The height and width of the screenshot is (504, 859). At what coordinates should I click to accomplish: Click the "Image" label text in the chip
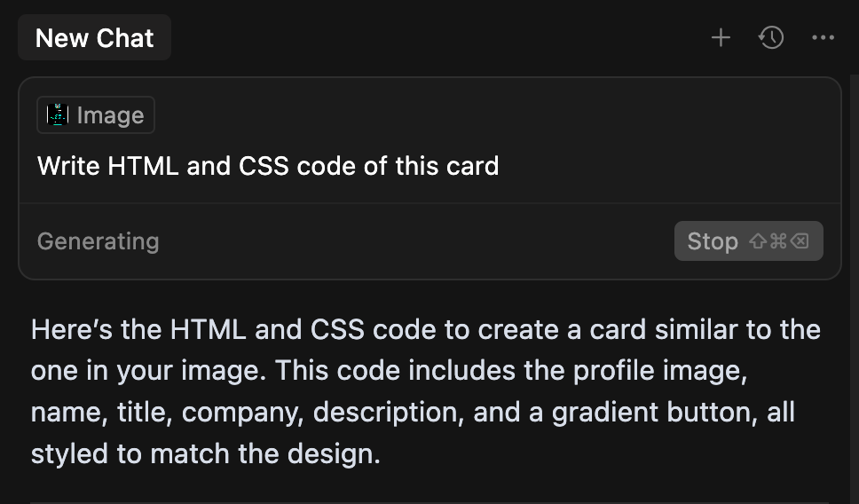111,115
